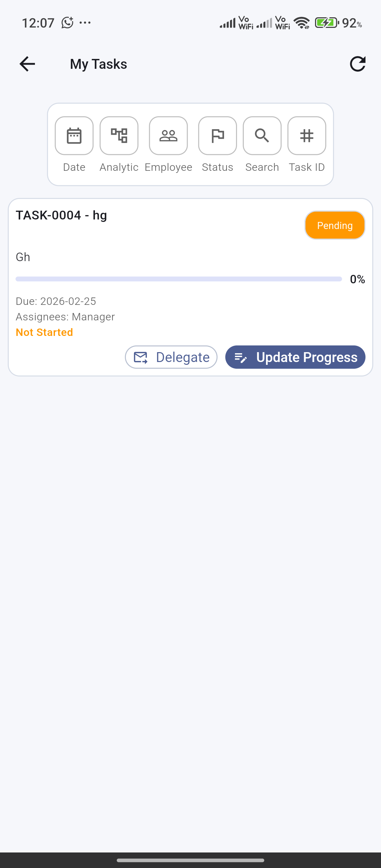This screenshot has width=381, height=868.
Task: Filter tasks by Analytic
Action: [119, 136]
